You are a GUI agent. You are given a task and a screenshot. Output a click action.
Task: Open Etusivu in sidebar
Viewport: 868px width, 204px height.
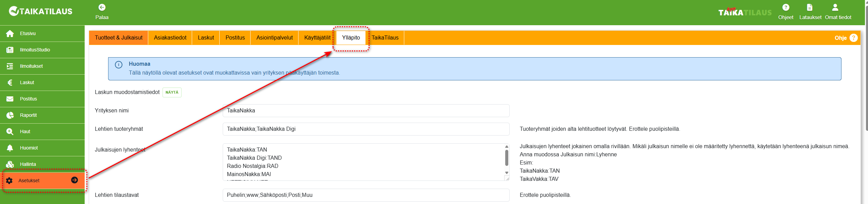42,33
